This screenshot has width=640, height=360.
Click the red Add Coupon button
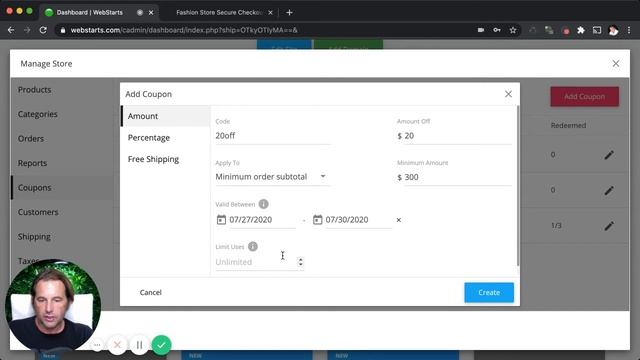(584, 97)
